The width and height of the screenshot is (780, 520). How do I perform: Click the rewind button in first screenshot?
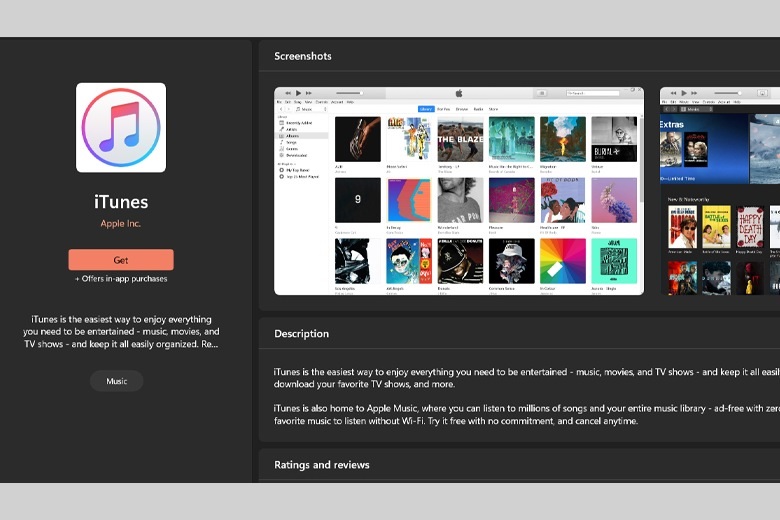coord(288,93)
